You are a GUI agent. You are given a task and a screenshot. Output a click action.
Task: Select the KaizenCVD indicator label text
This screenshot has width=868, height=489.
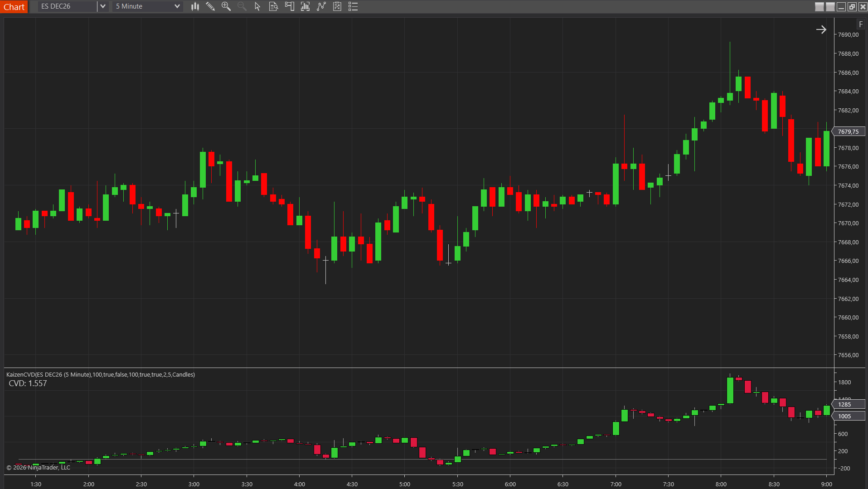point(101,374)
